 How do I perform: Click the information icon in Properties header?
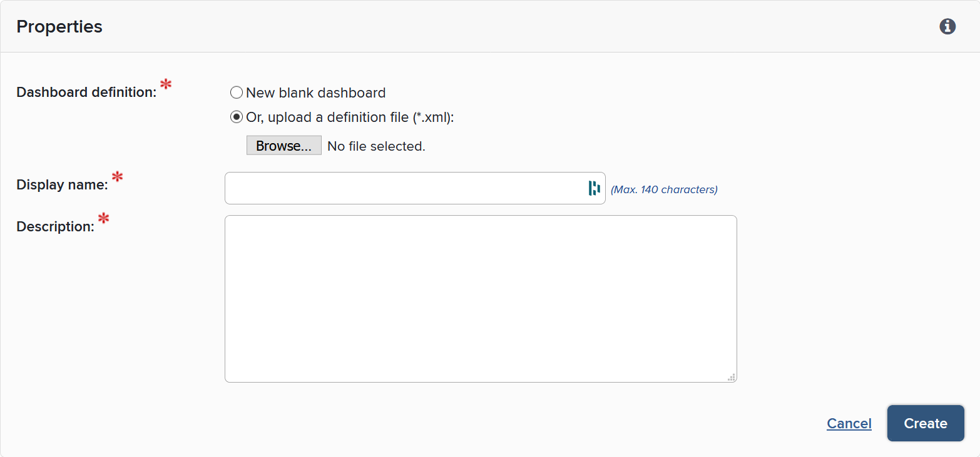coord(947,26)
